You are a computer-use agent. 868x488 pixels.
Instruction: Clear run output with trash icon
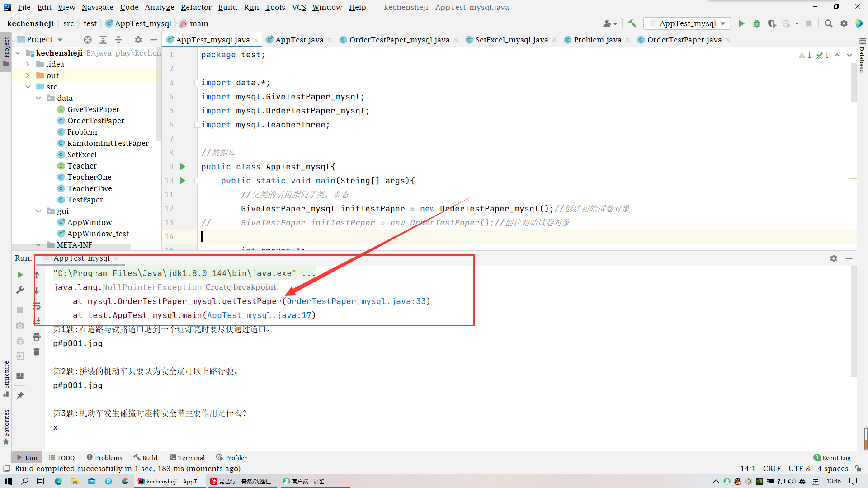(37, 352)
